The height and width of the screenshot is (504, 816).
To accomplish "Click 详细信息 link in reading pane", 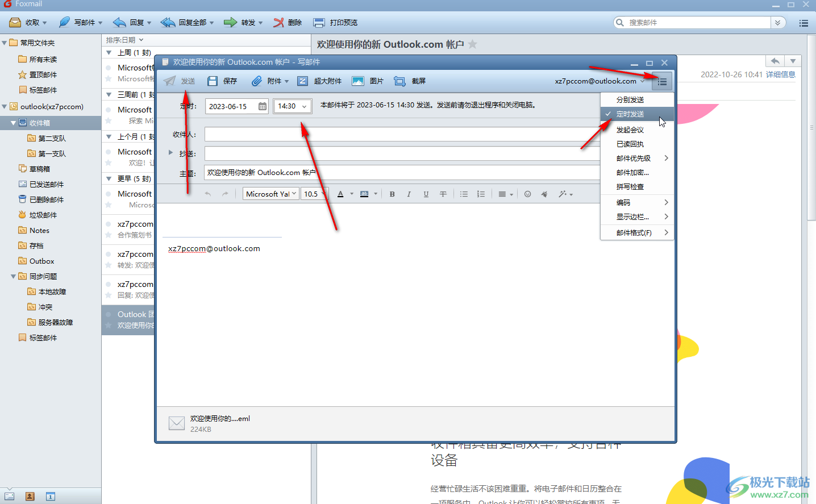I will click(x=781, y=74).
